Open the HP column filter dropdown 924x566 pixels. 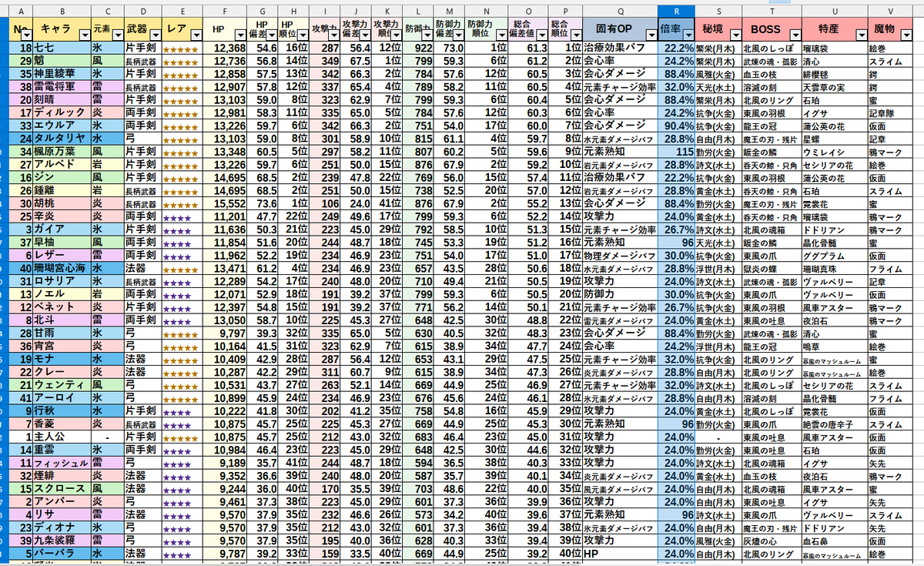[x=241, y=34]
